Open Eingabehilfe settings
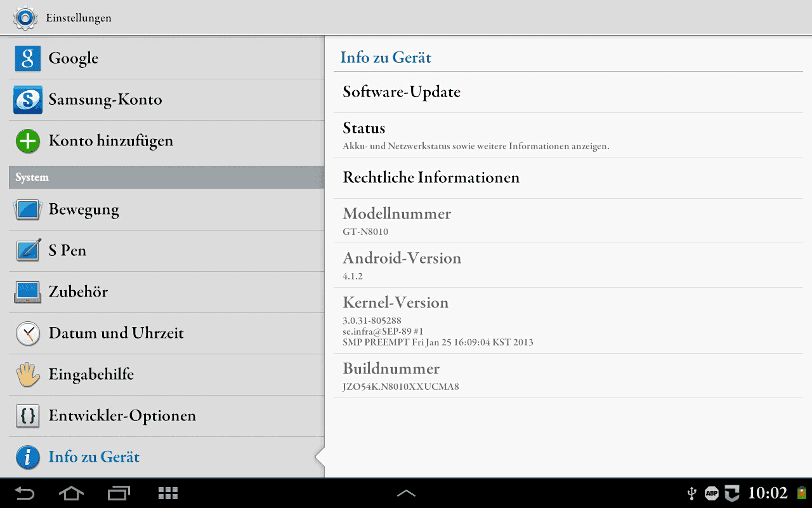 (x=167, y=375)
